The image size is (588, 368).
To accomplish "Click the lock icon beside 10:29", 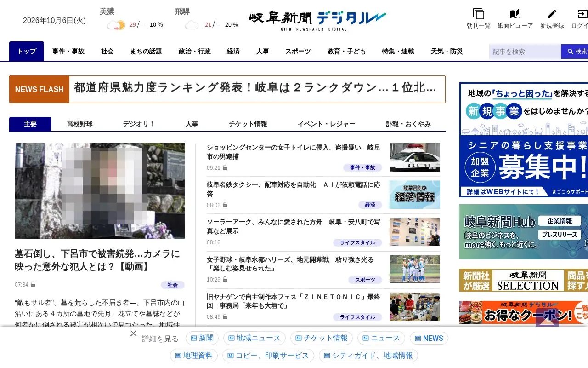I will [x=225, y=280].
